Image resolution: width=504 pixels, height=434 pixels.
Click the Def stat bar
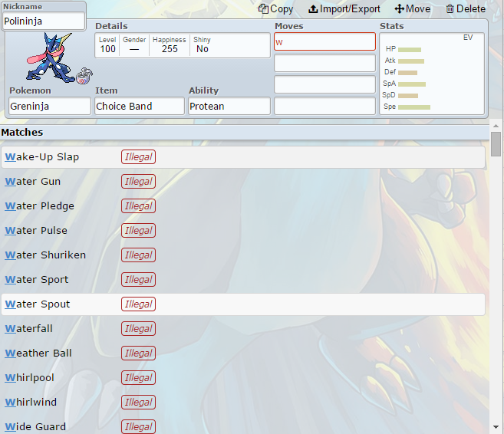pos(407,73)
